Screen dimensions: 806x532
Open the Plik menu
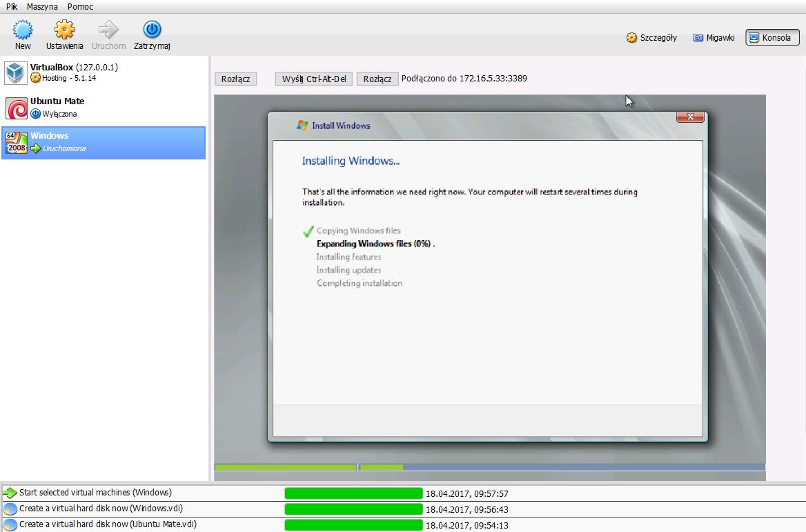tap(11, 7)
